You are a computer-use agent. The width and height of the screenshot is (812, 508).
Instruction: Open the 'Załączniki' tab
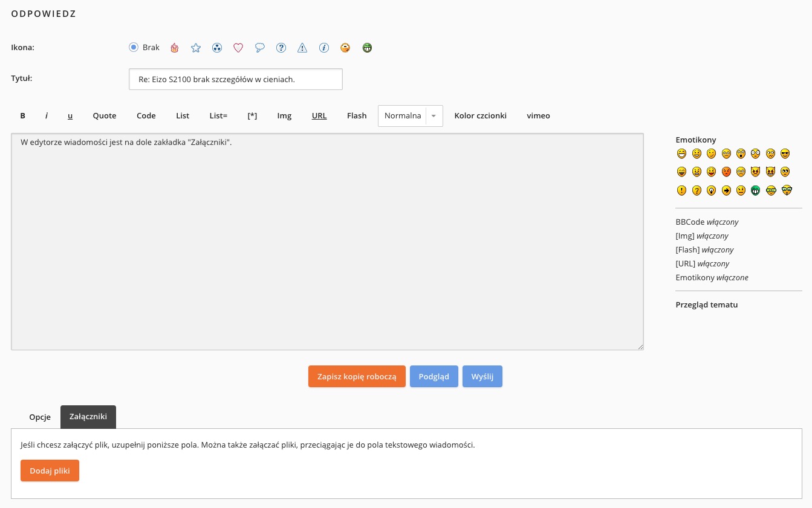click(x=88, y=417)
